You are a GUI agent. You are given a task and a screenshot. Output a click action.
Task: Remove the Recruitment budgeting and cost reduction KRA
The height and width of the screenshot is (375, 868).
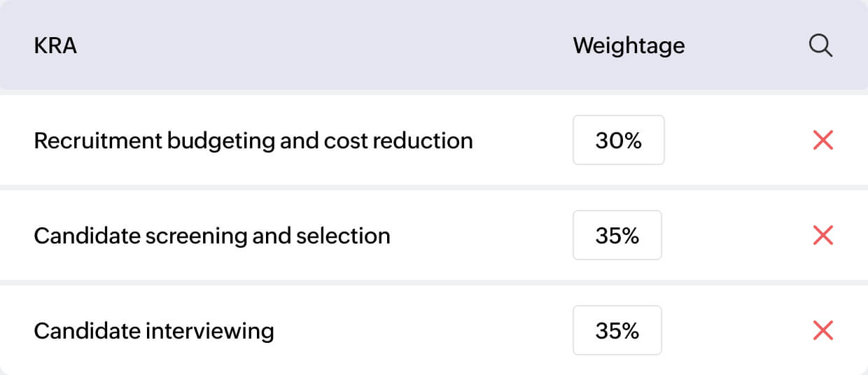point(822,141)
